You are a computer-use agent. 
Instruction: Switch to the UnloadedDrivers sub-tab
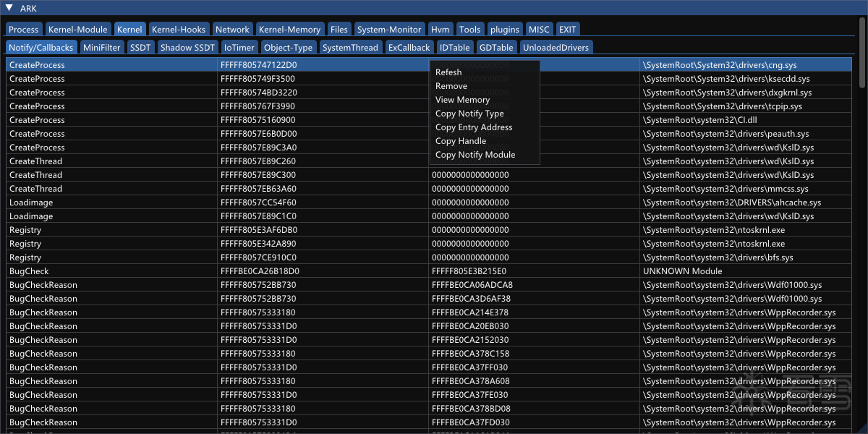point(556,47)
